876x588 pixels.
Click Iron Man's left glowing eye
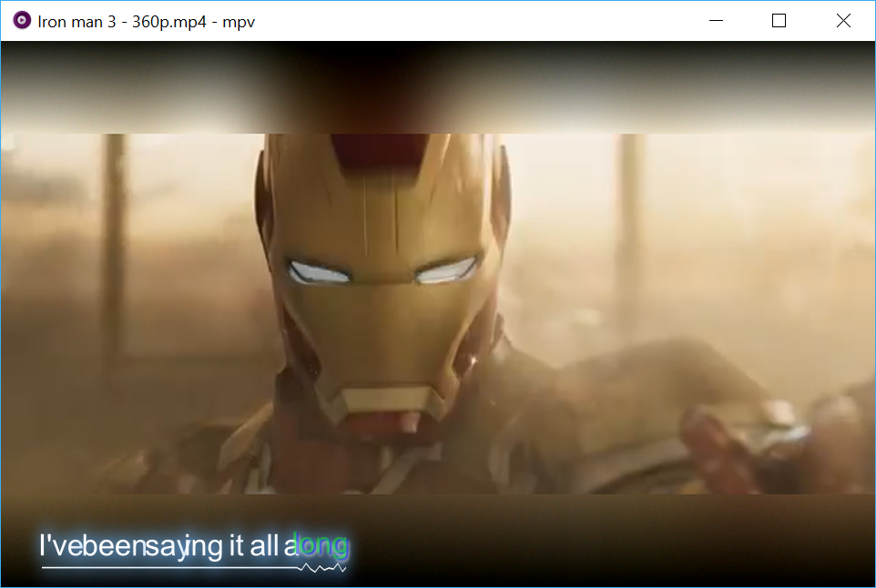[319, 271]
